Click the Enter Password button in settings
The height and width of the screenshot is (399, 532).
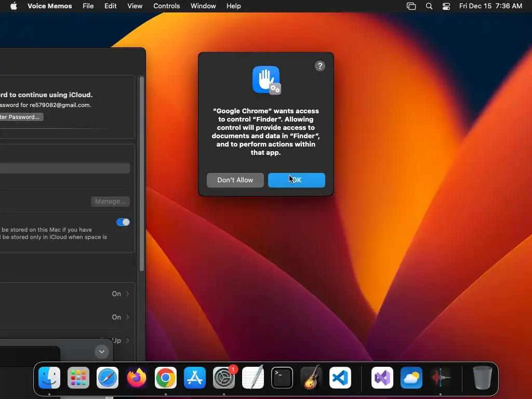pyautogui.click(x=21, y=117)
